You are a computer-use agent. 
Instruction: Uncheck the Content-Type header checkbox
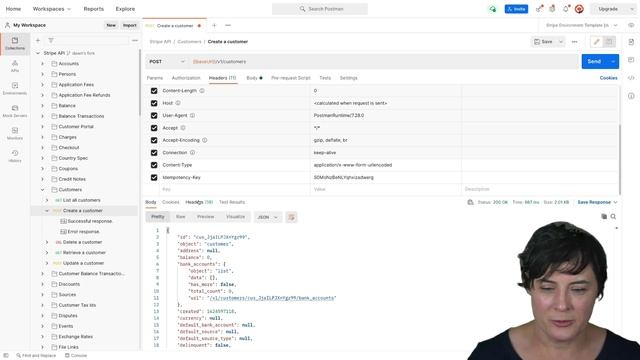pyautogui.click(x=154, y=165)
